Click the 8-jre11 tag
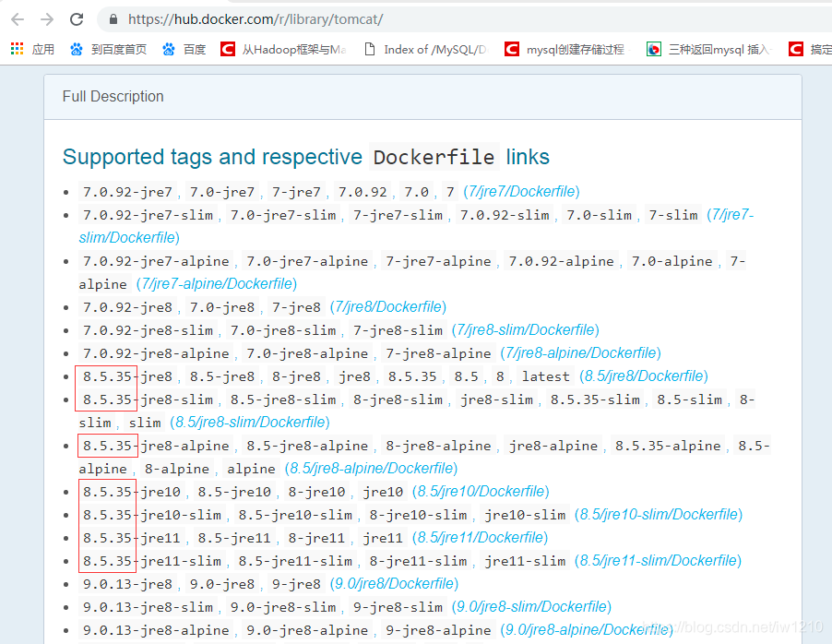The height and width of the screenshot is (644, 832). coord(316,538)
